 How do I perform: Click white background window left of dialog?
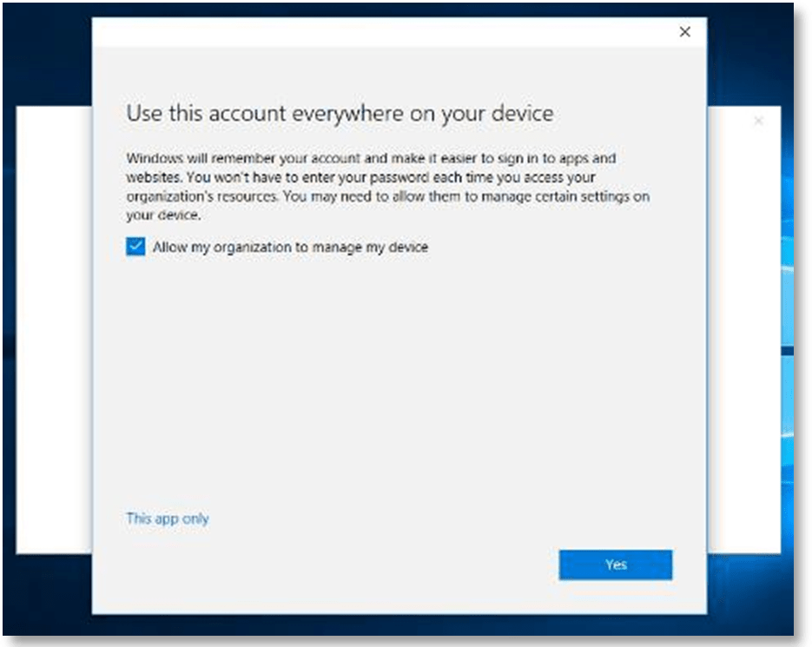coord(54,330)
